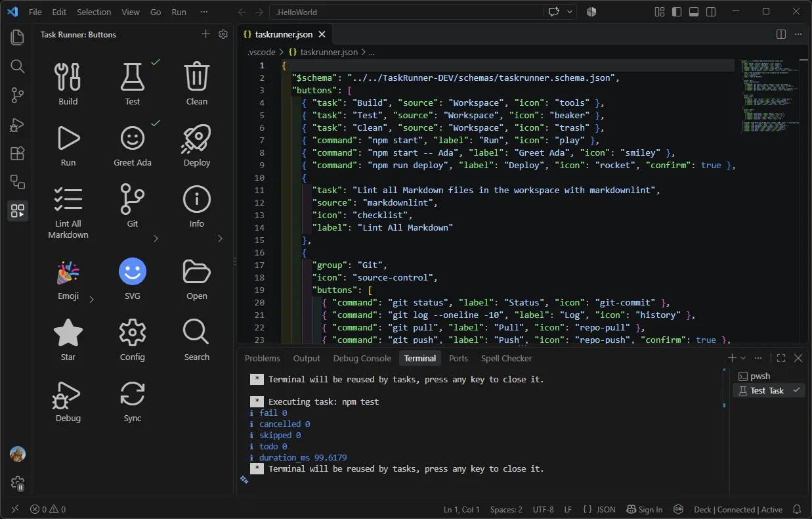Open terminal panel ellipsis menu
The height and width of the screenshot is (519, 812).
point(758,358)
